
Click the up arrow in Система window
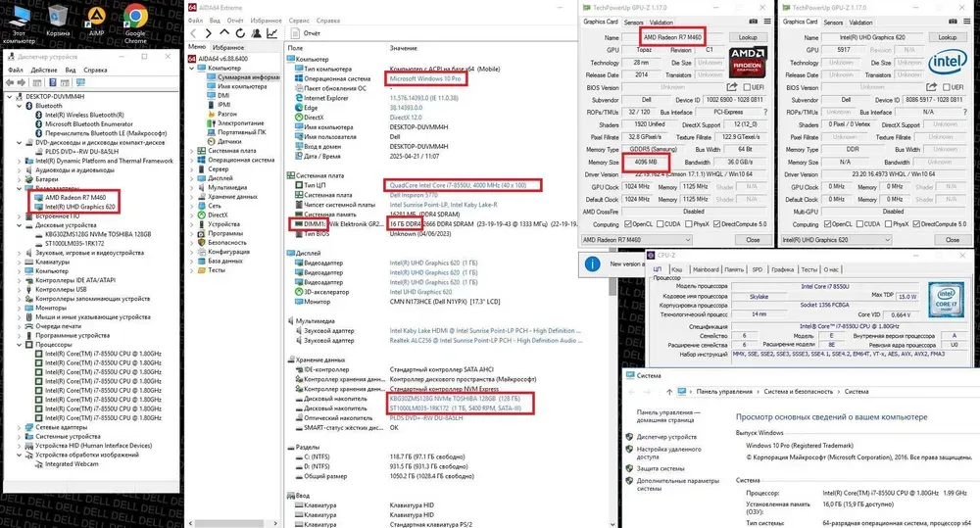coord(669,392)
